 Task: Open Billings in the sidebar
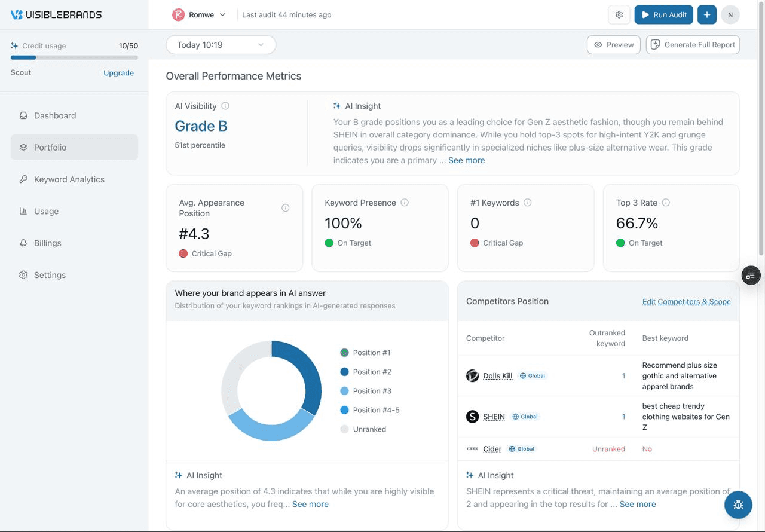tap(74, 243)
